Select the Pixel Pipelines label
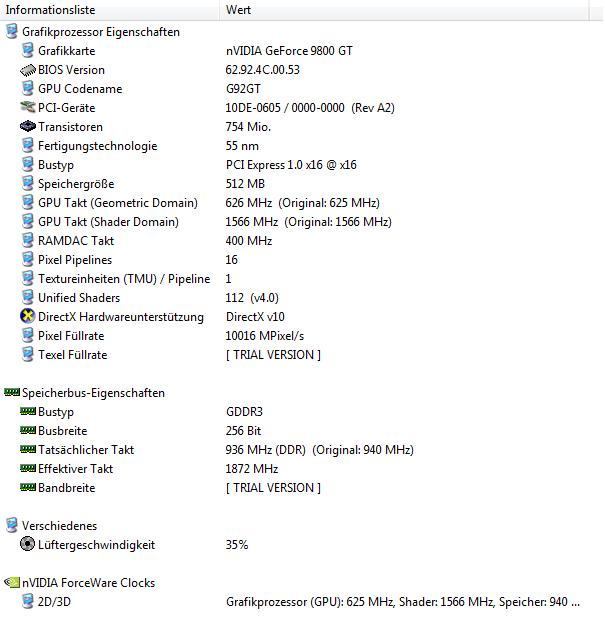Screen dimensions: 605x617 tap(75, 260)
